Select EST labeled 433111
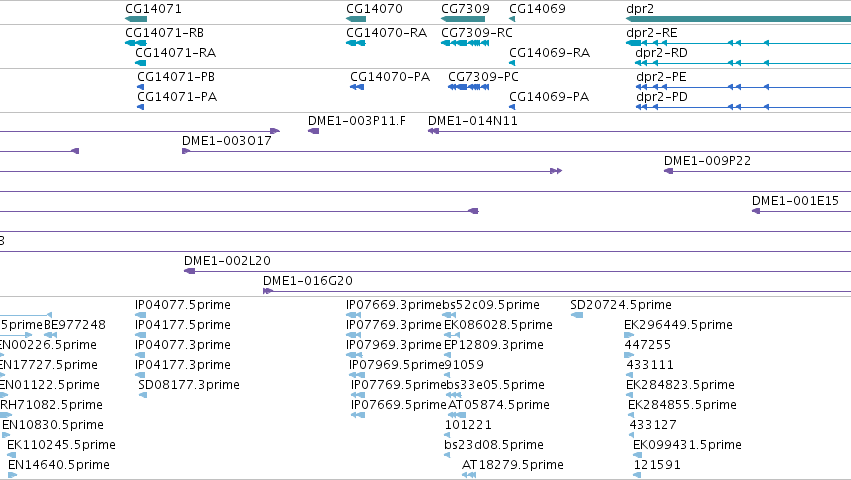Image resolution: width=851 pixels, height=480 pixels. [x=650, y=365]
